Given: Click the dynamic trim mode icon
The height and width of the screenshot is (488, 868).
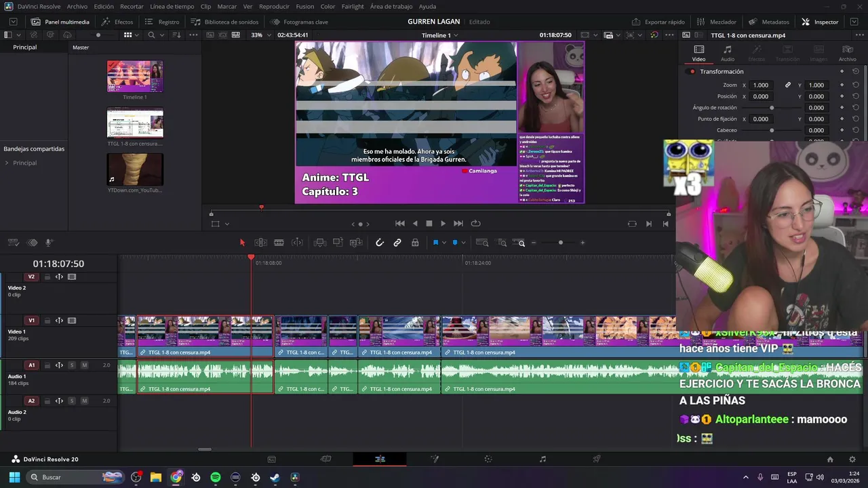Looking at the screenshot, I should click(x=297, y=243).
